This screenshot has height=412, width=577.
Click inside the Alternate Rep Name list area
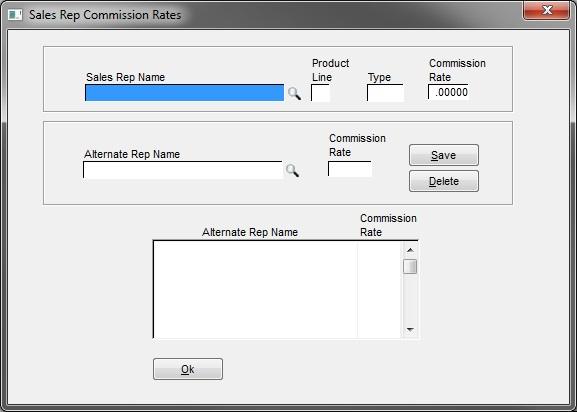pos(255,290)
